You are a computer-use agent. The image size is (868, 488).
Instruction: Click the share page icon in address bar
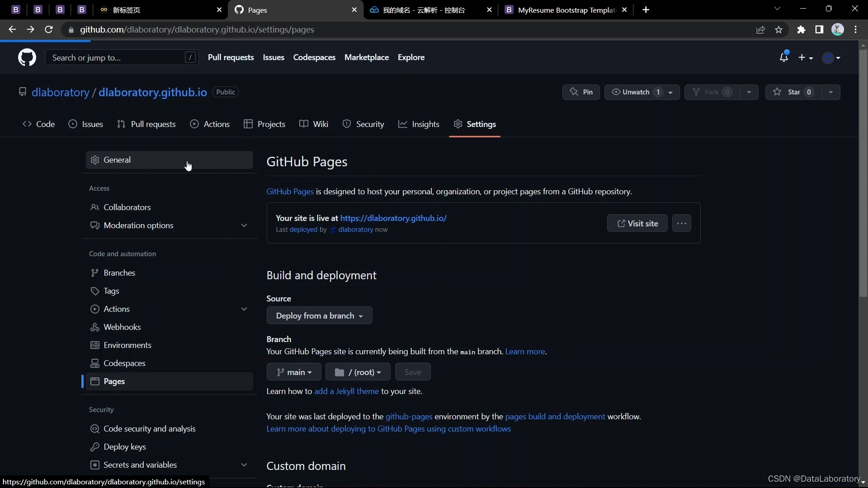point(760,30)
